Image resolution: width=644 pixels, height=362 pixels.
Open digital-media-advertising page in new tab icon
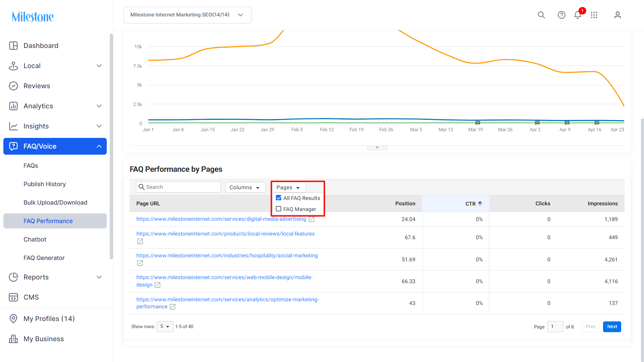click(311, 219)
